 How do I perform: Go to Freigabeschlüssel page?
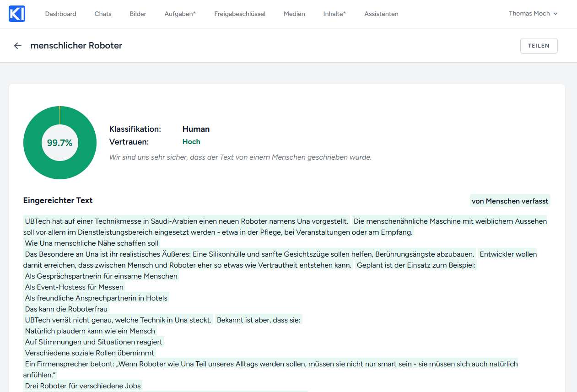[x=240, y=14]
